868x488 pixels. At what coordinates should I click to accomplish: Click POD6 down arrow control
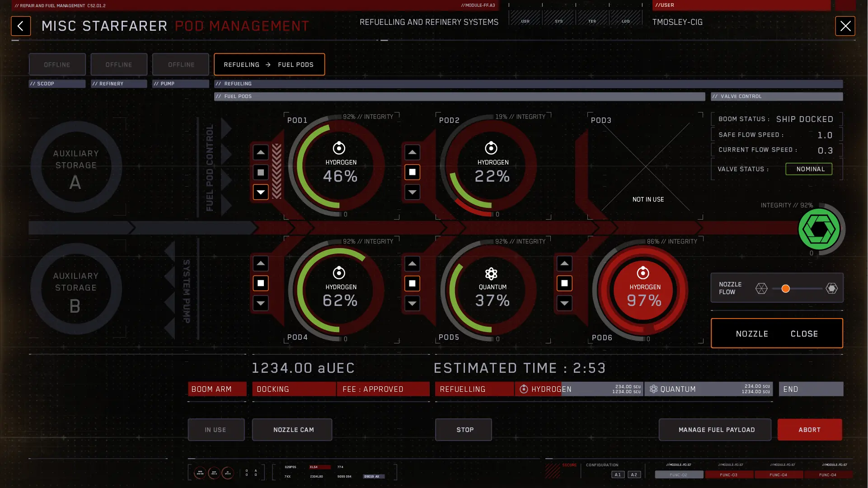pyautogui.click(x=564, y=303)
